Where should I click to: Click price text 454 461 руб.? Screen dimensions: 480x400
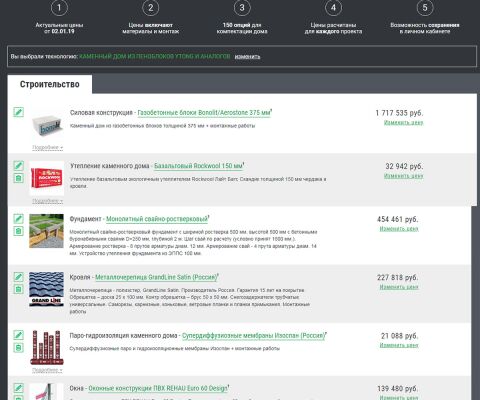[x=398, y=219]
